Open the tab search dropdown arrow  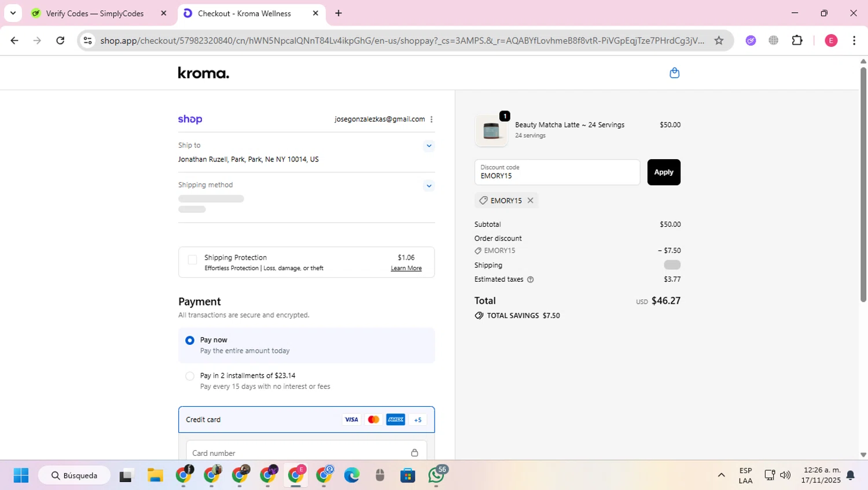click(13, 13)
